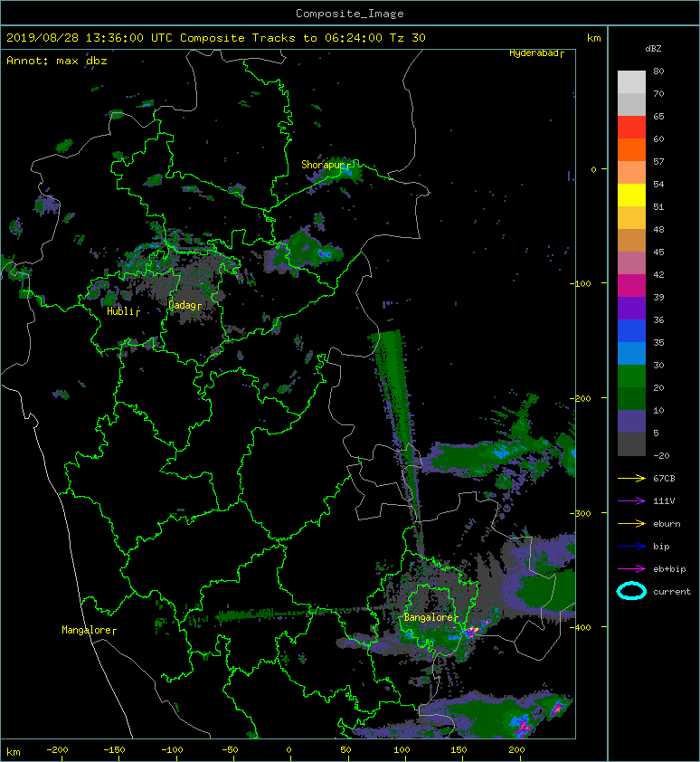Pick the grey swatch between 70 and 65
700x762 pixels.
pos(631,105)
